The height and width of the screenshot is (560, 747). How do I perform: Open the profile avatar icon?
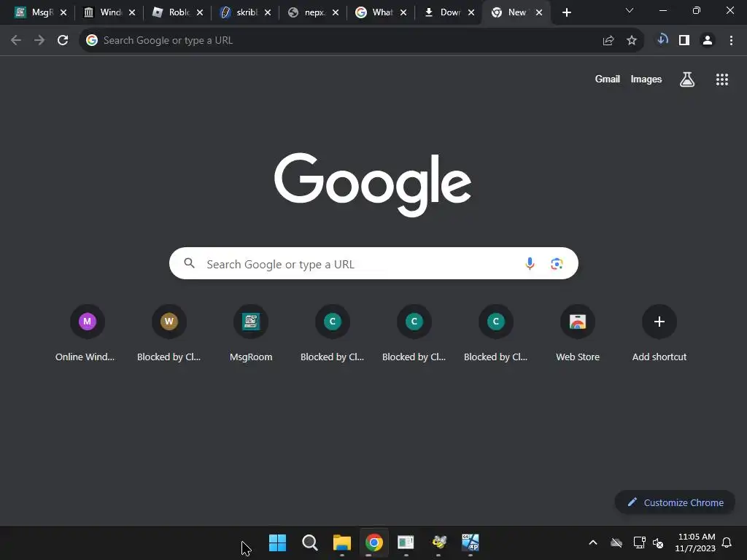pyautogui.click(x=708, y=41)
